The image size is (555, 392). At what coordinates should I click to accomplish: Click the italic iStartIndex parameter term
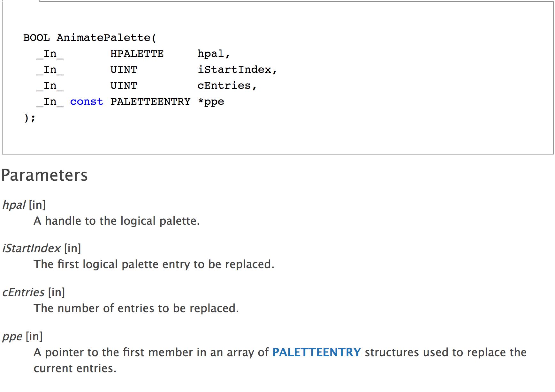[31, 248]
